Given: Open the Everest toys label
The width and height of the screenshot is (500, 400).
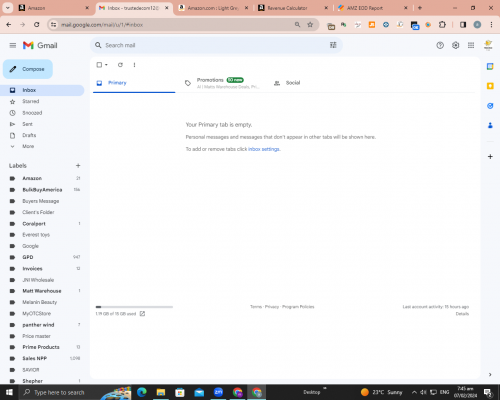Looking at the screenshot, I should tap(36, 235).
